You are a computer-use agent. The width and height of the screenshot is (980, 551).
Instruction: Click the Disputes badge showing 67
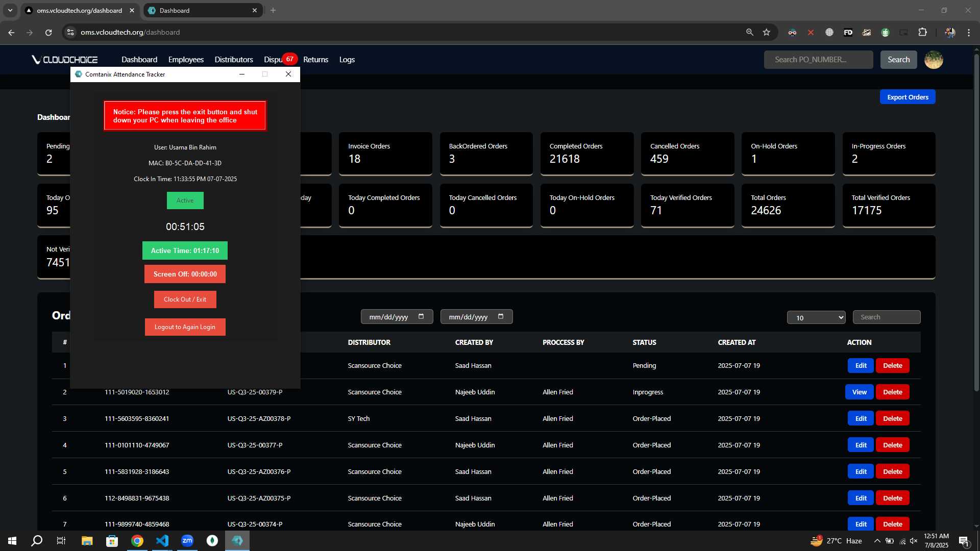pyautogui.click(x=289, y=59)
